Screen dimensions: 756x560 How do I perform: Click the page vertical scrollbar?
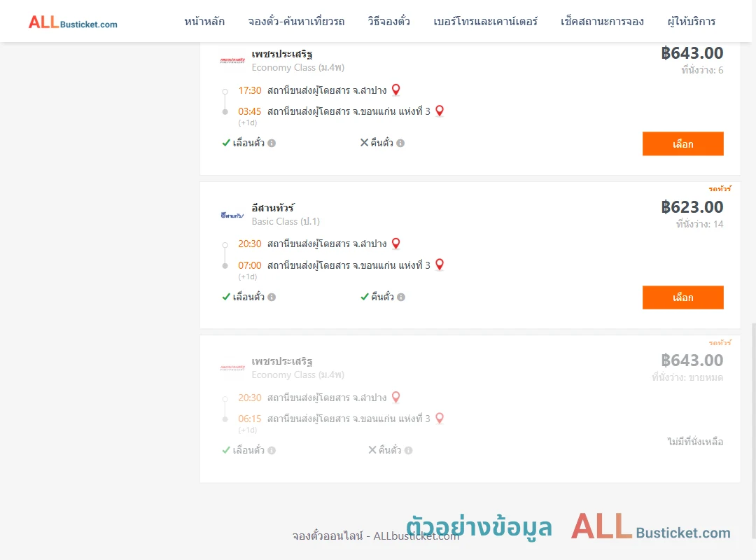(754, 430)
